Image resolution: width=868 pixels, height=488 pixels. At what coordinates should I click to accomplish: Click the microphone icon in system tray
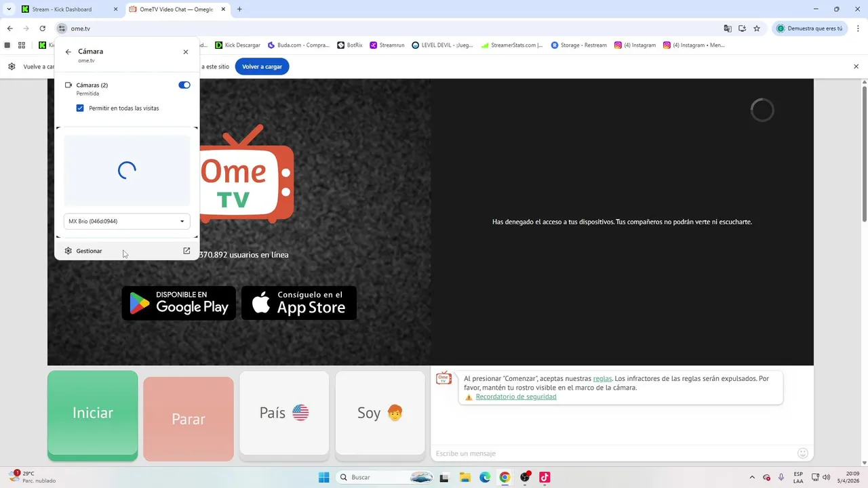pyautogui.click(x=781, y=477)
